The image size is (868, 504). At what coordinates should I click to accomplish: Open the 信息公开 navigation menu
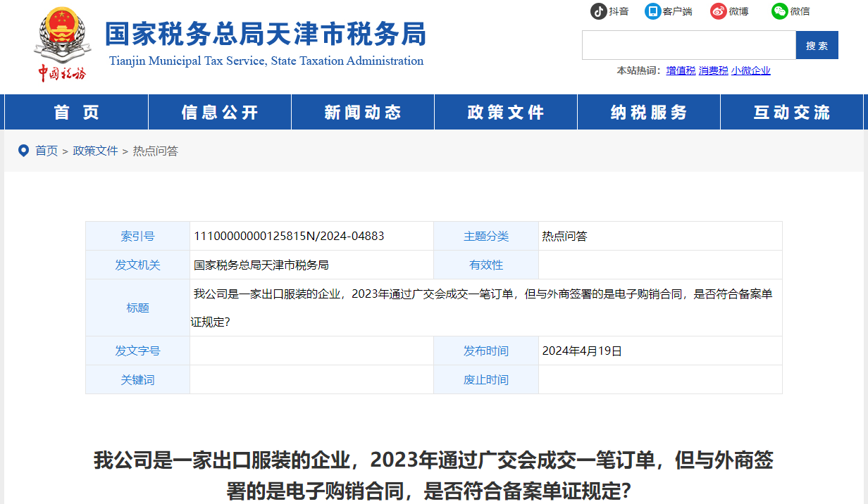point(219,112)
